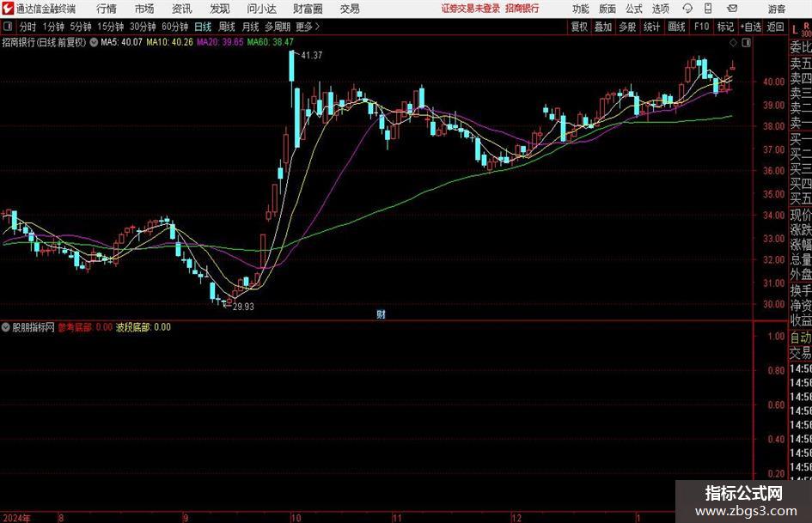Switch to the 60分钟 period tab
This screenshot has width=812, height=523.
tap(174, 27)
